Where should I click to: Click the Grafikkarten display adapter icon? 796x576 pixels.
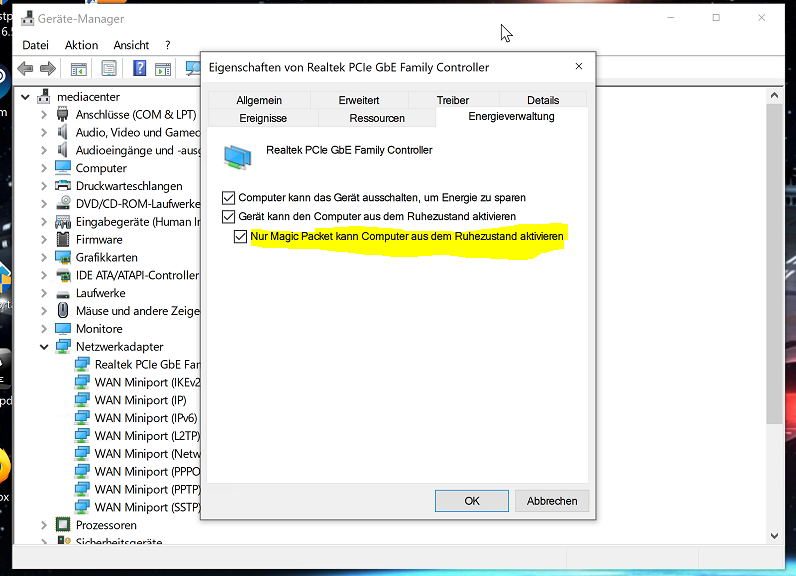tap(63, 257)
